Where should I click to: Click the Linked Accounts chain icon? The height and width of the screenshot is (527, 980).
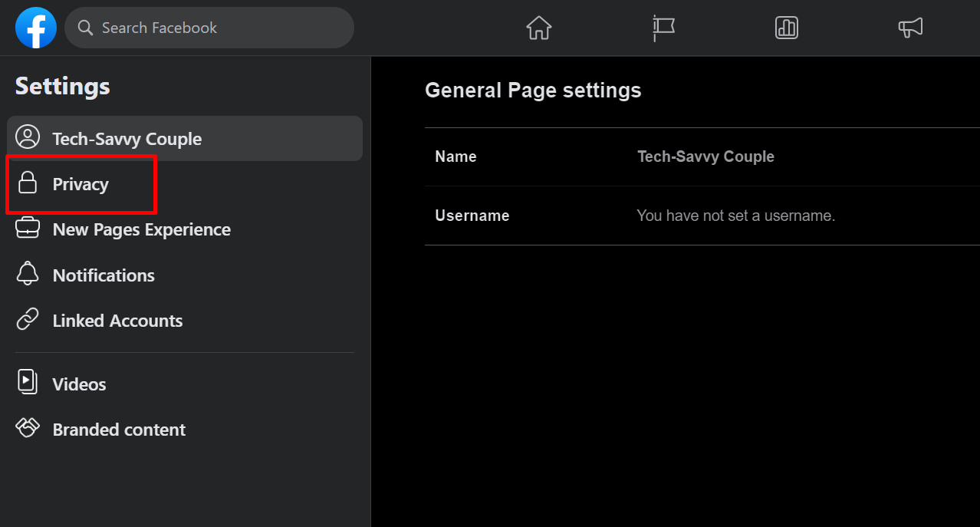(28, 320)
